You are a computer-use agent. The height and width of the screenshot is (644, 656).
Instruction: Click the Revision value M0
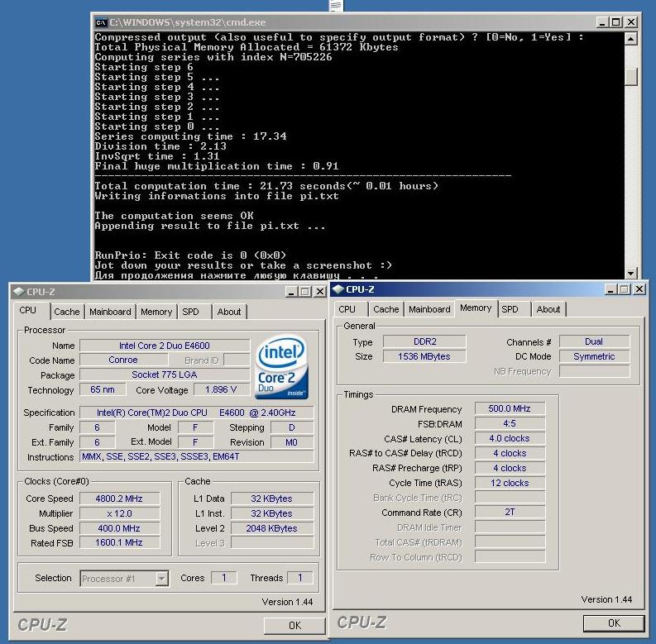(x=292, y=442)
